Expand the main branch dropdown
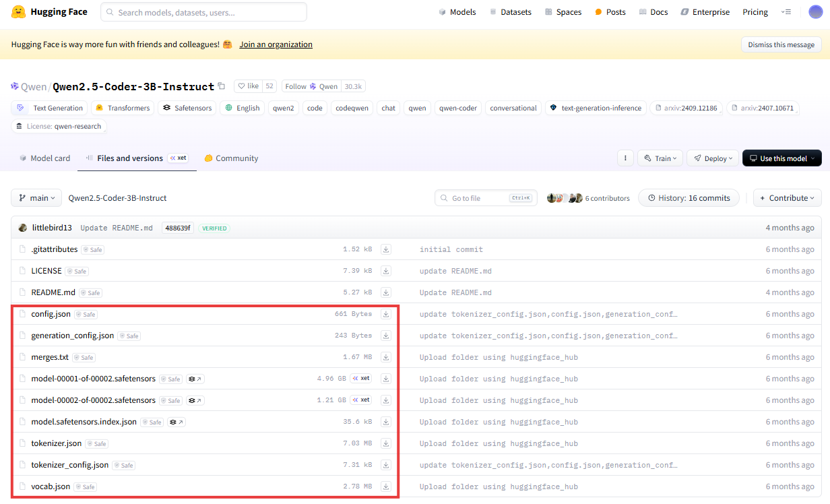 36,198
